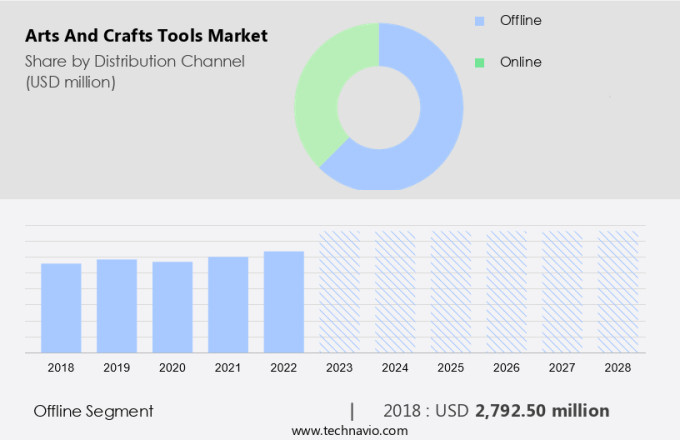Select the Online legend label
The image size is (680, 440).
[520, 62]
